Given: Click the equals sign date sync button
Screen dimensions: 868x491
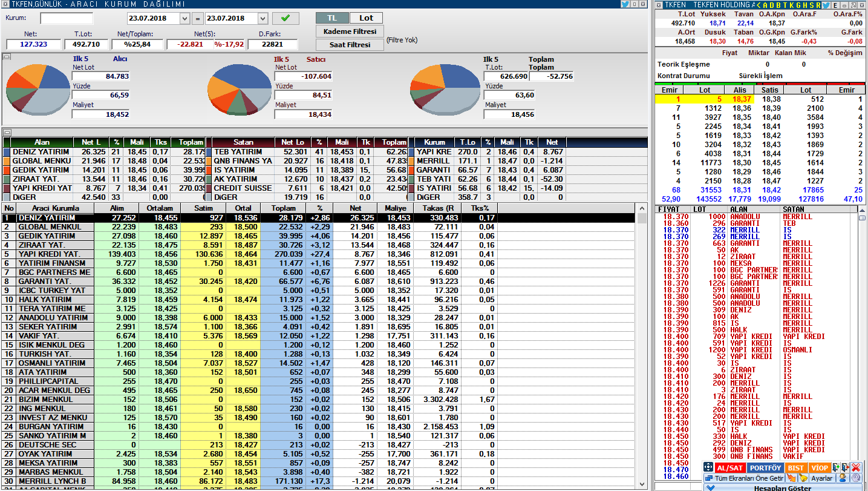Looking at the screenshot, I should tap(198, 18).
